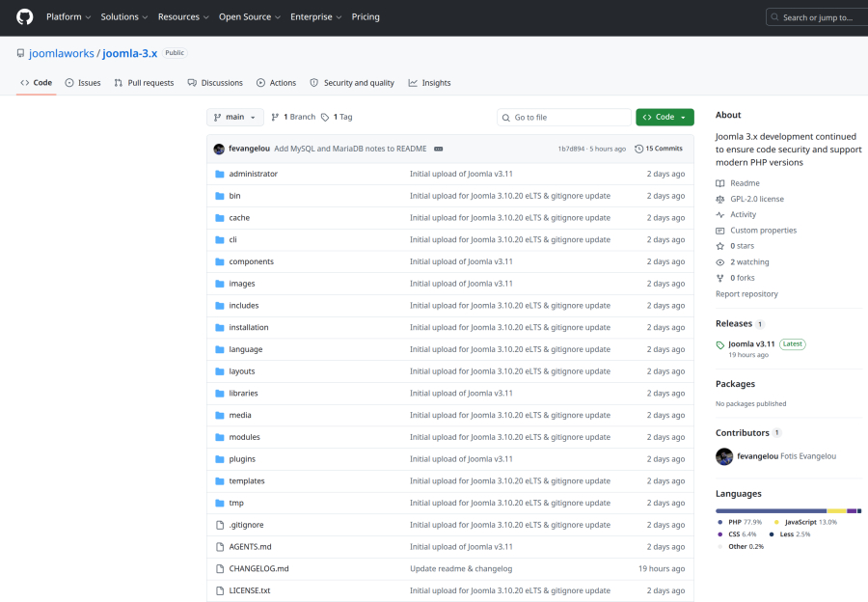Click the PHP segment of the languages bar

pos(770,510)
